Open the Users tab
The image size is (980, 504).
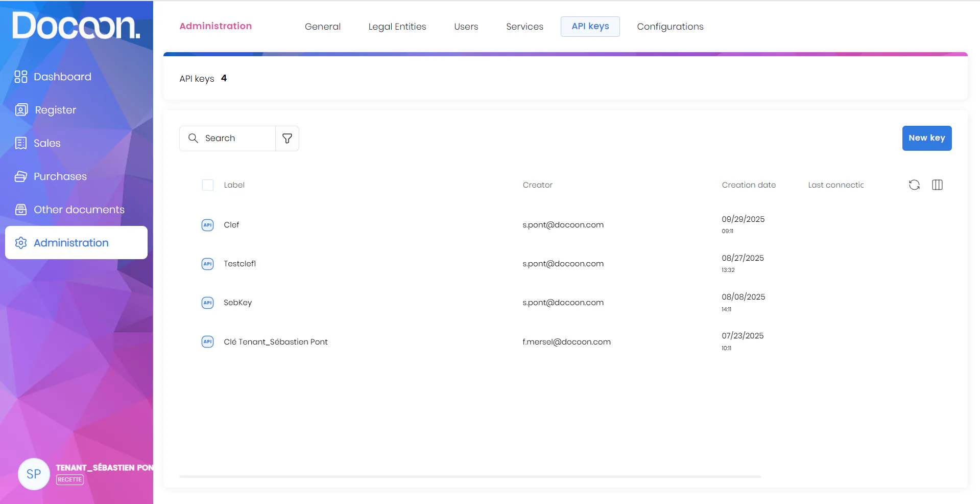pos(466,27)
